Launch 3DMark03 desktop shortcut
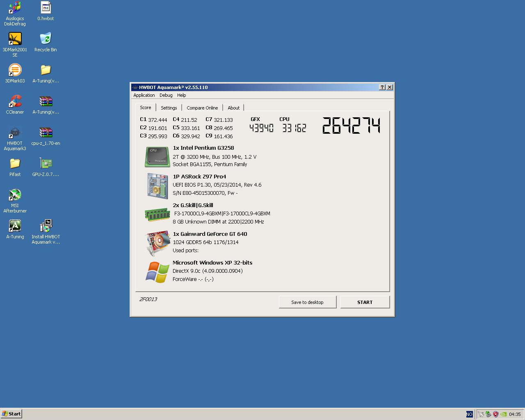525x420 pixels. (15, 73)
